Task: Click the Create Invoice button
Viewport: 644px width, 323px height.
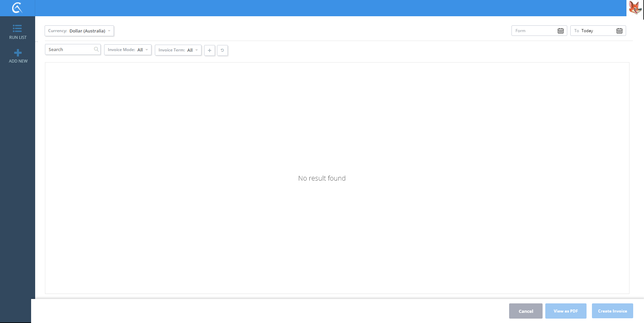Action: tap(612, 311)
